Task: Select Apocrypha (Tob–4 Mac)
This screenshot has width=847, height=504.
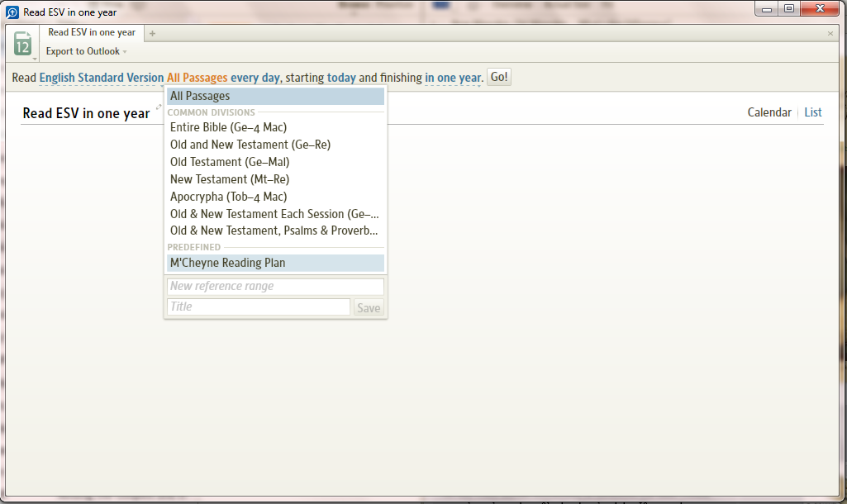Action: [x=275, y=197]
